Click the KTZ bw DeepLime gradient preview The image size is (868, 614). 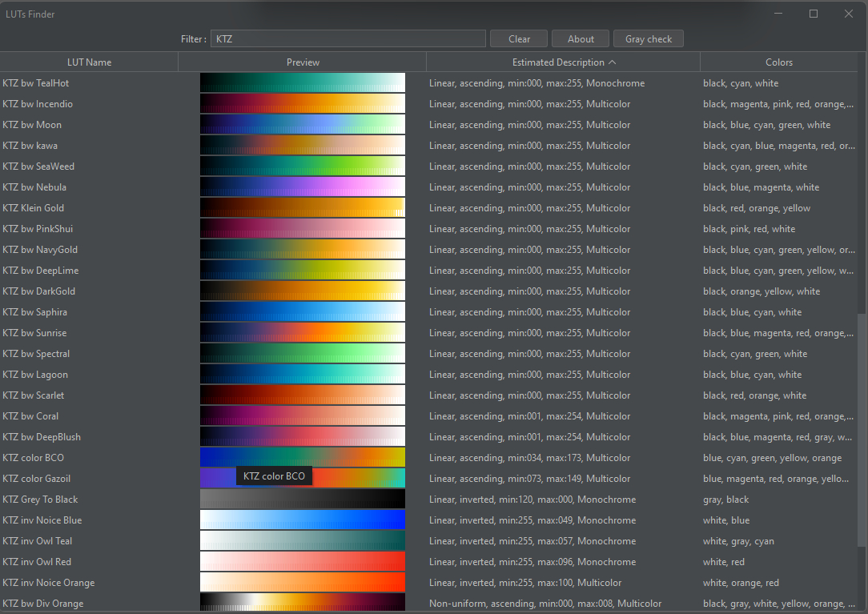coord(303,270)
